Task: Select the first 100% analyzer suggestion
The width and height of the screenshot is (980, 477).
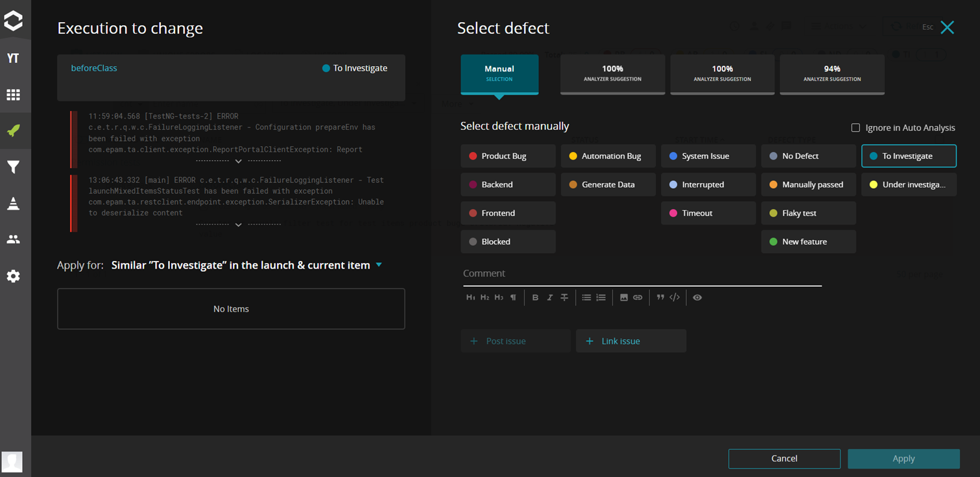Action: [x=612, y=73]
